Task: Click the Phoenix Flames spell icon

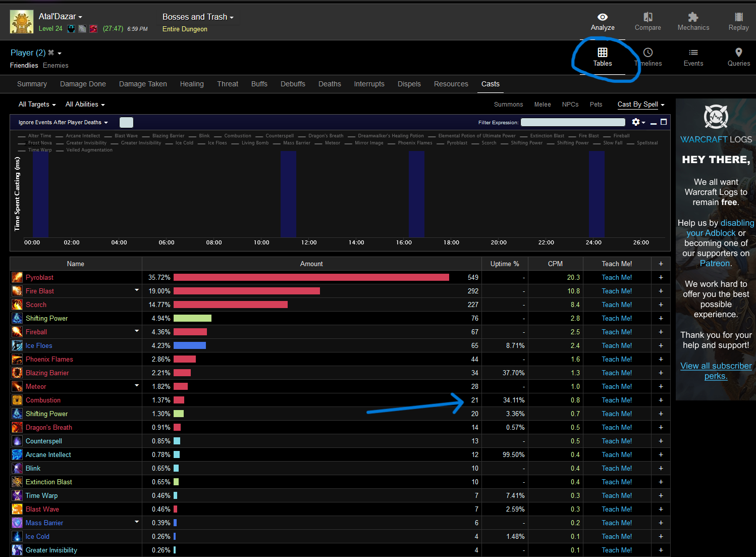Action: 17,359
